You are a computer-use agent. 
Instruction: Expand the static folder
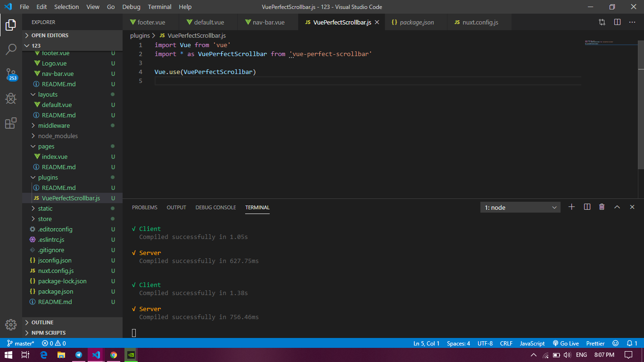coord(72,208)
